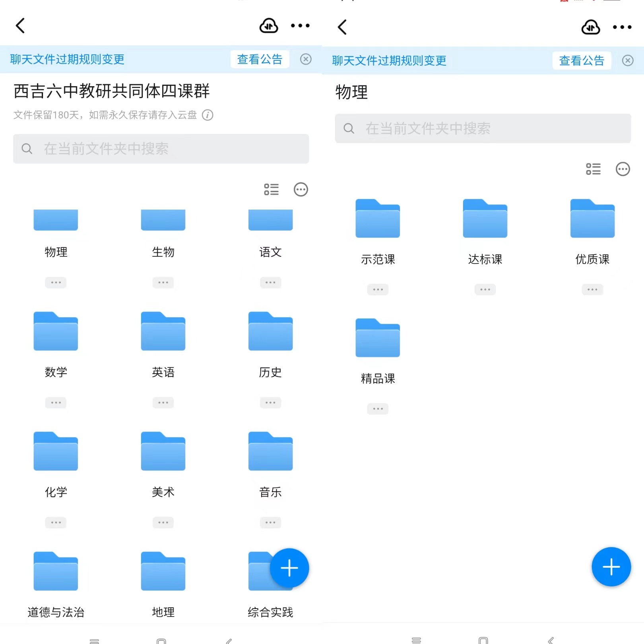Viewport: 644px width, 644px height.
Task: Expand options under 化学 folder
Action: pyautogui.click(x=56, y=523)
